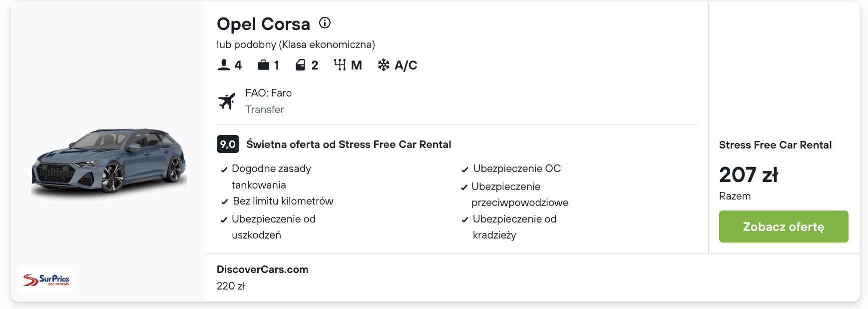Click the manual transmission gearbox icon
Screen dimensions: 868x309
(x=340, y=65)
